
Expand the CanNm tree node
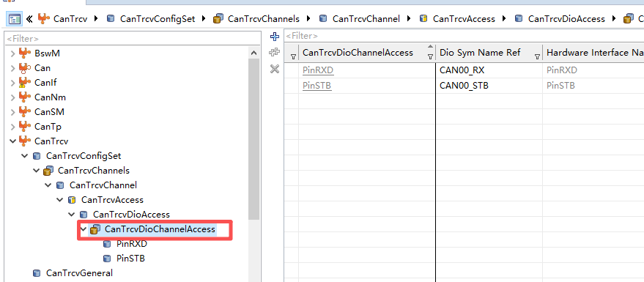(12, 97)
